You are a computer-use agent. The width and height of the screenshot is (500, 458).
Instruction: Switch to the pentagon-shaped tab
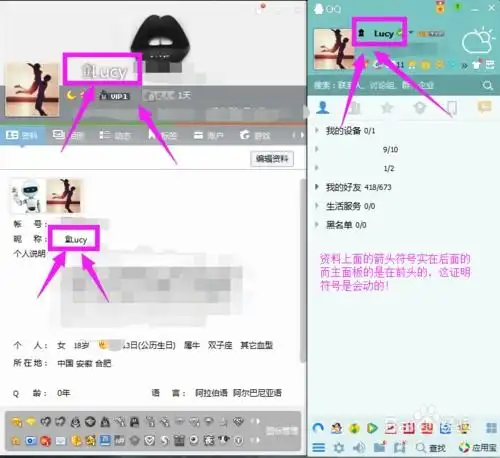point(420,108)
